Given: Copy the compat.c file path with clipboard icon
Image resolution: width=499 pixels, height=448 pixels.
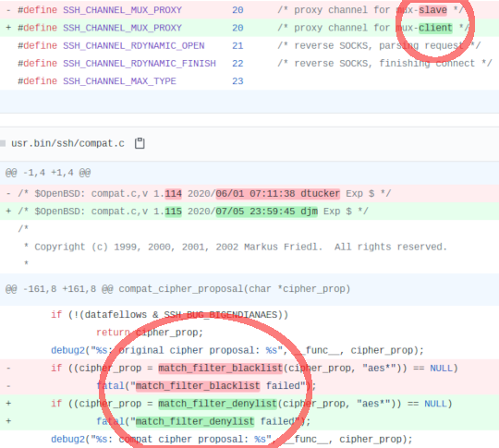Looking at the screenshot, I should coord(140,143).
